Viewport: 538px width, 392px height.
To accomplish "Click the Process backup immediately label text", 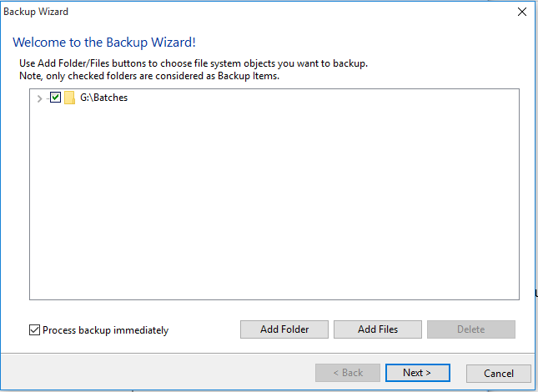I will [x=105, y=330].
